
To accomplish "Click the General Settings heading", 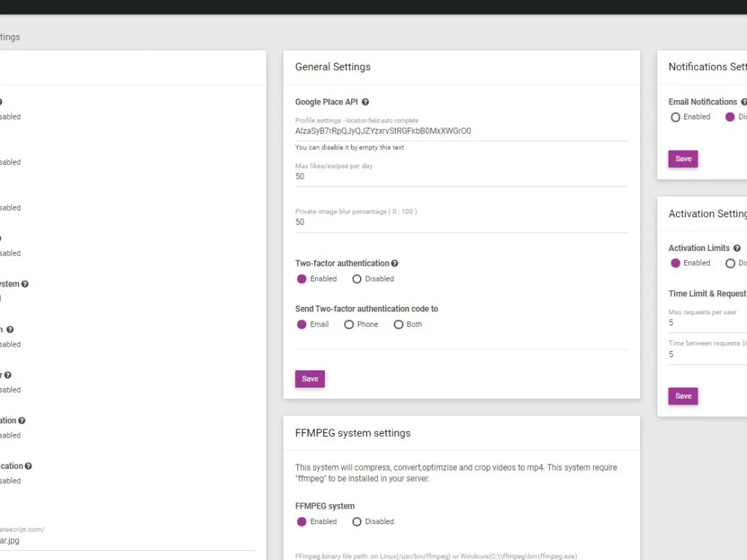I will [x=332, y=66].
